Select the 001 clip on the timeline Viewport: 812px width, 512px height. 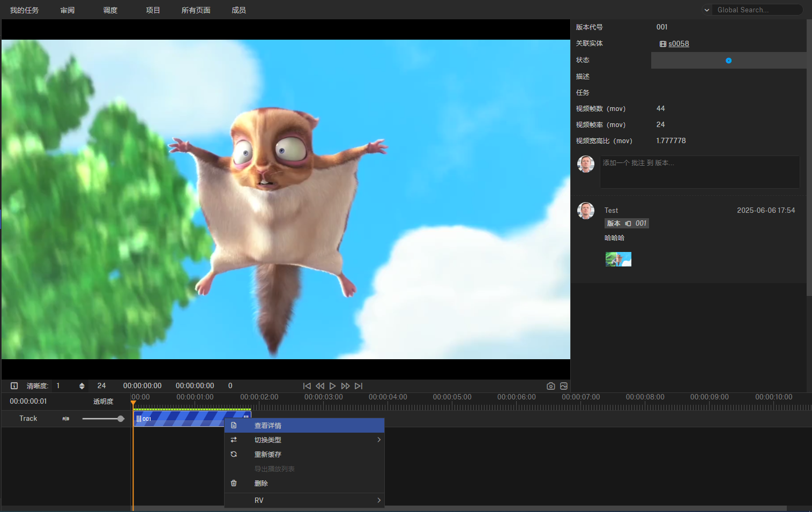pyautogui.click(x=192, y=419)
